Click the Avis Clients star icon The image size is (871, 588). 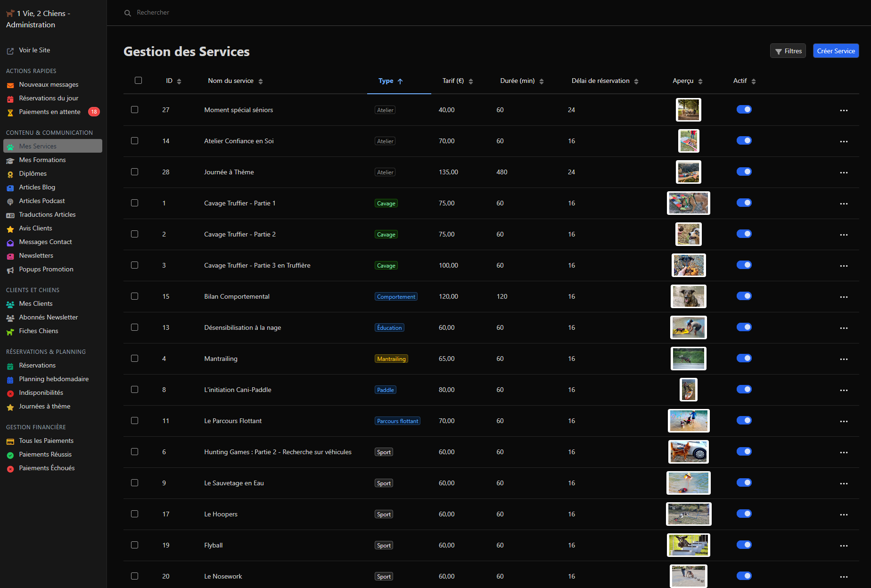click(10, 229)
